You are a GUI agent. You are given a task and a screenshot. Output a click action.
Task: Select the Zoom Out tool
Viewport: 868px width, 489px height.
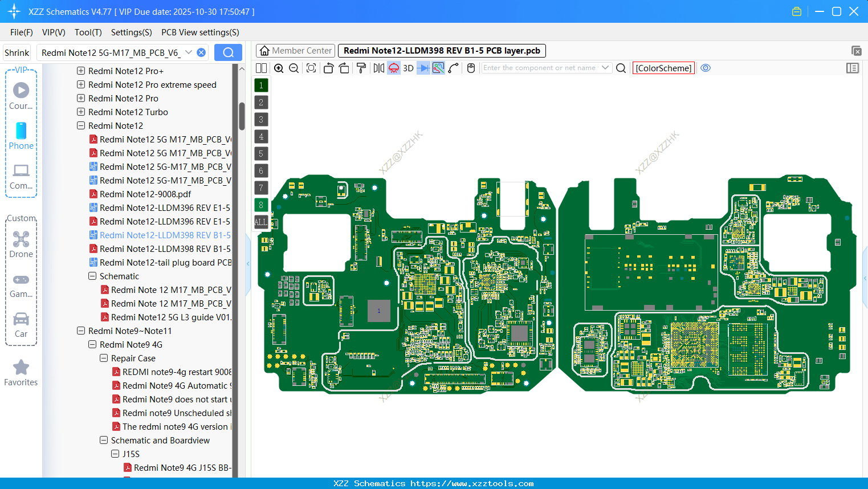293,68
